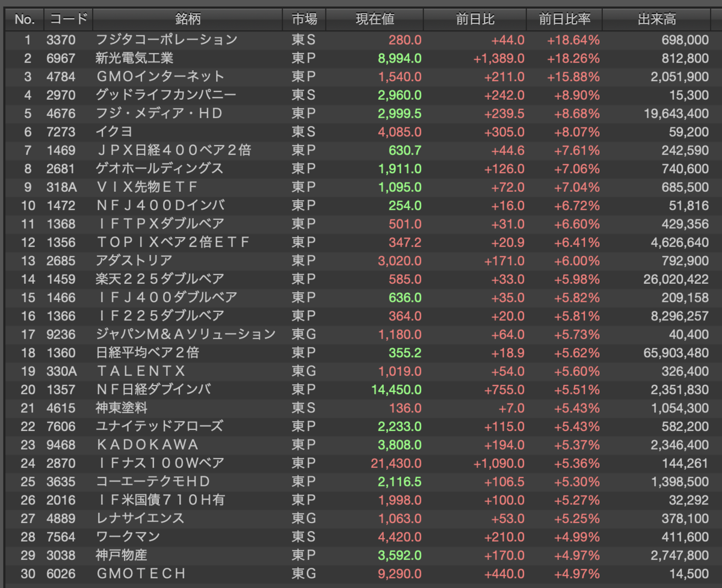The height and width of the screenshot is (588, 722).
Task: Select the アダストリア row
Action: pyautogui.click(x=361, y=260)
